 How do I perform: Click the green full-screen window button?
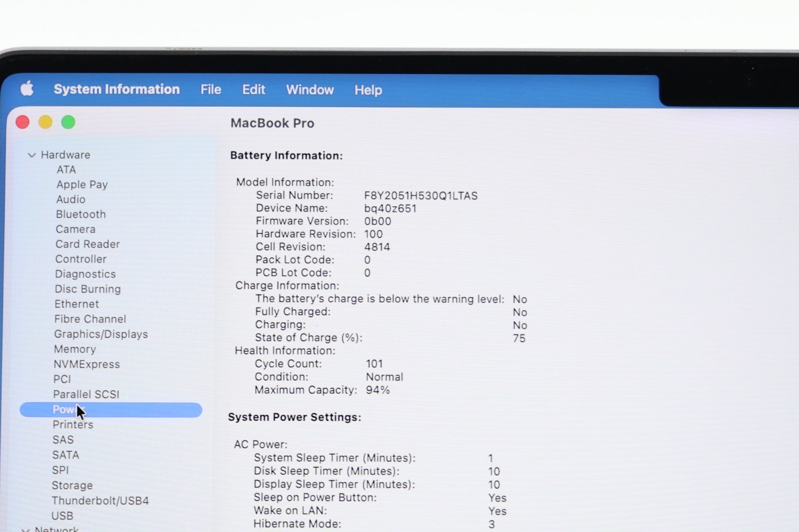pyautogui.click(x=68, y=122)
